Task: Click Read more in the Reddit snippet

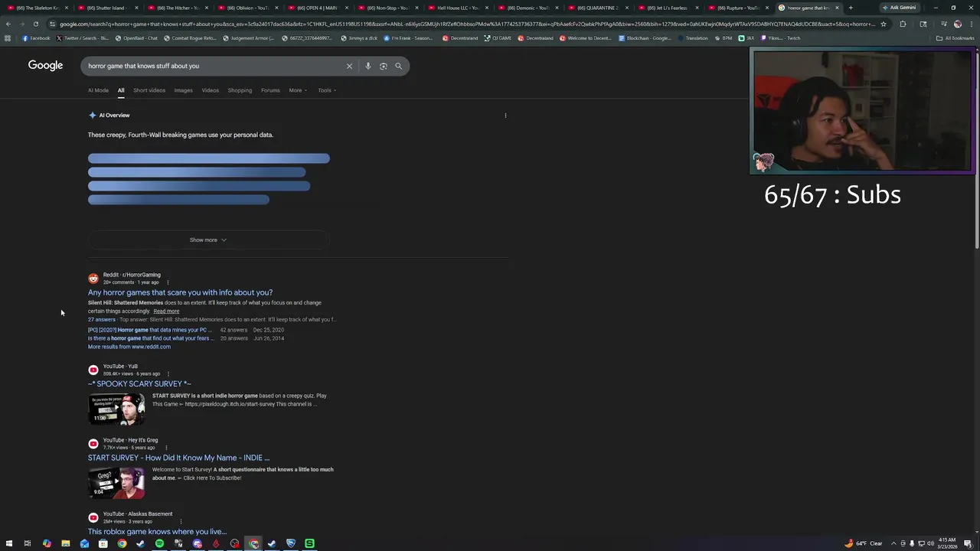Action: pyautogui.click(x=166, y=311)
